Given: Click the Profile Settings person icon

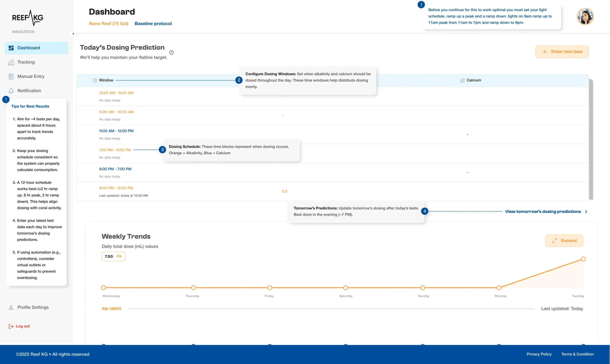Looking at the screenshot, I should click(x=11, y=308).
